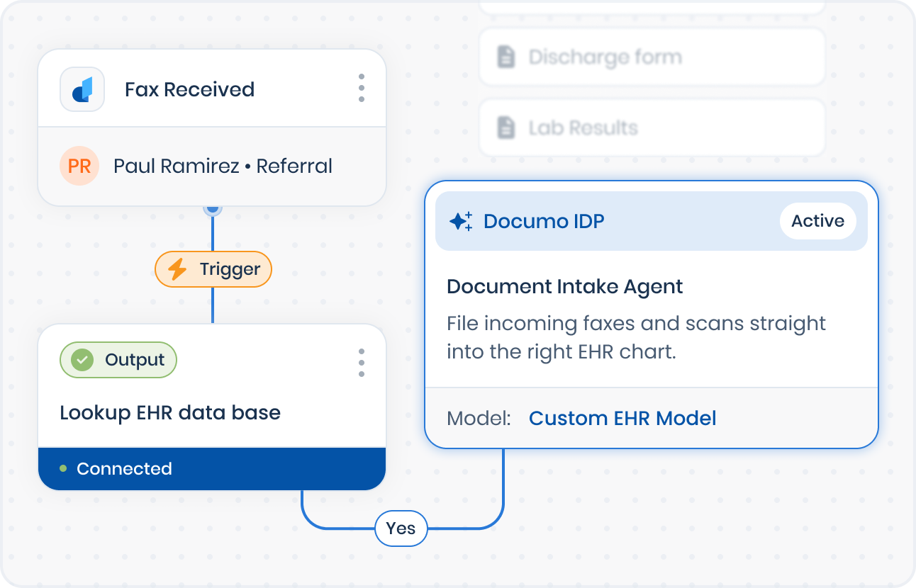Image resolution: width=916 pixels, height=588 pixels.
Task: Click the Model: label
Action: (x=479, y=418)
